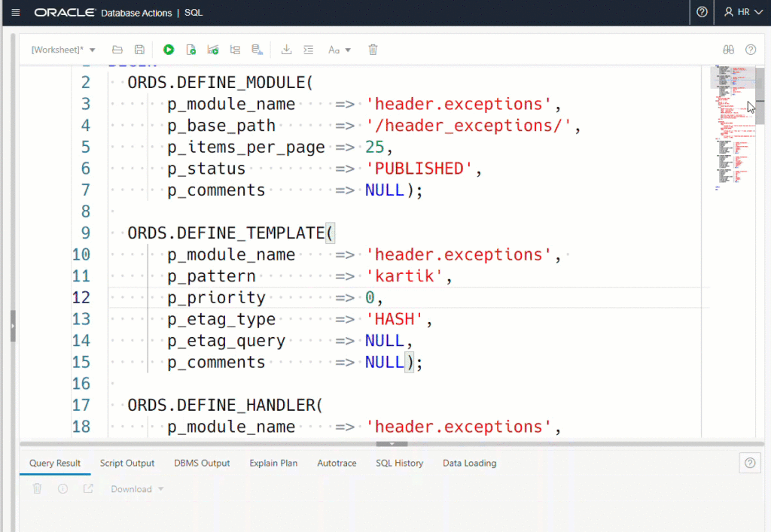
Task: Open the HR user menu
Action: coord(742,12)
